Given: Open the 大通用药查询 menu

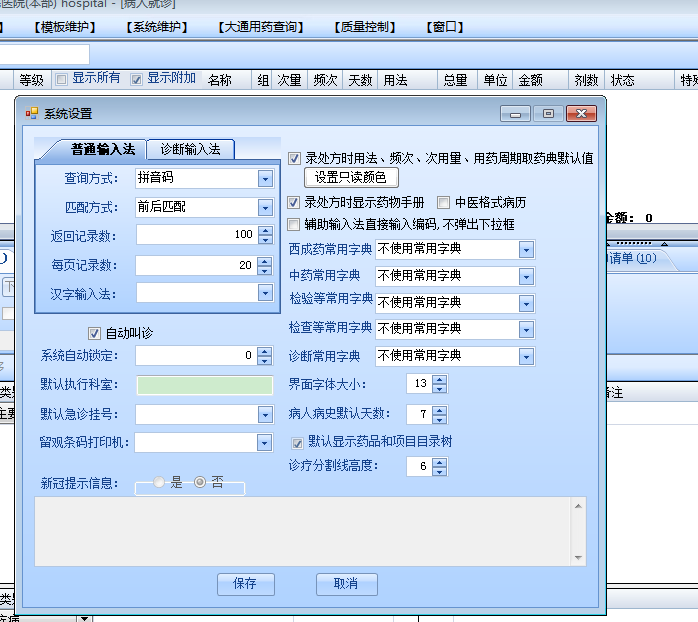Looking at the screenshot, I should tap(260, 27).
